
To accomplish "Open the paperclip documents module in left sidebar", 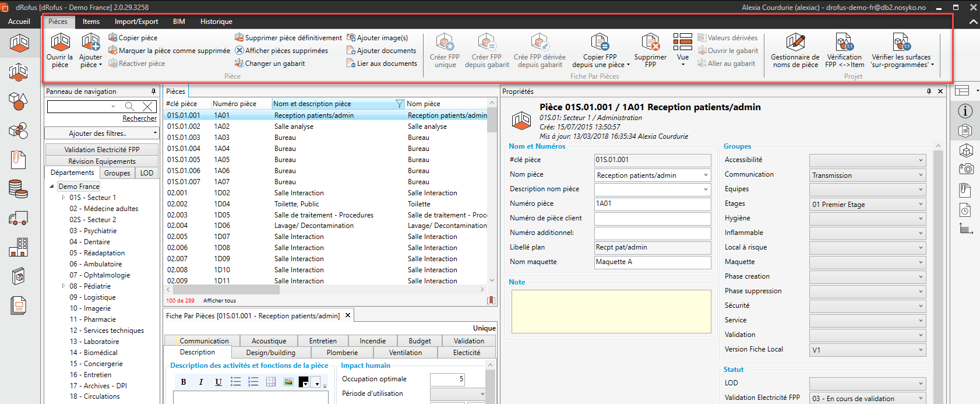I will pos(19,160).
